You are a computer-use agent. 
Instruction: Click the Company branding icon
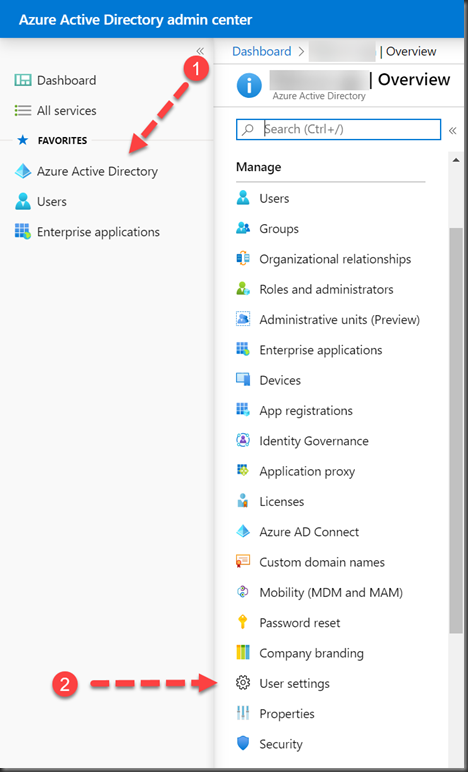pos(243,653)
